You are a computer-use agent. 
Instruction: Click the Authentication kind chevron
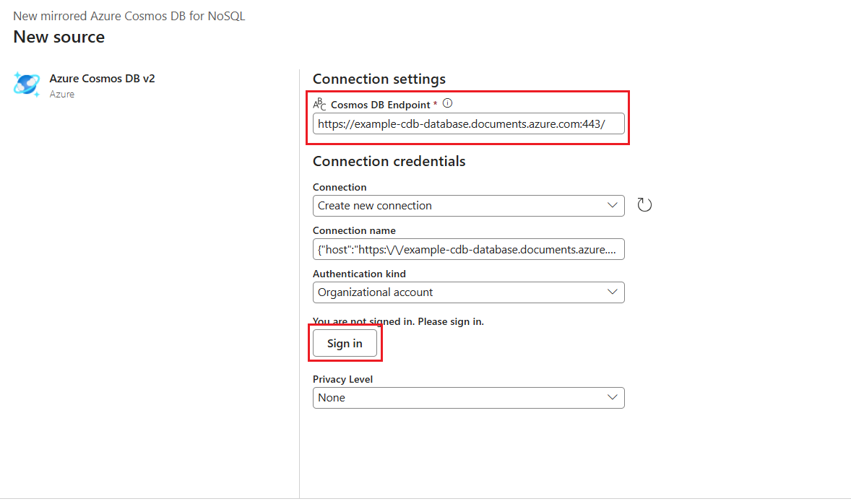612,292
